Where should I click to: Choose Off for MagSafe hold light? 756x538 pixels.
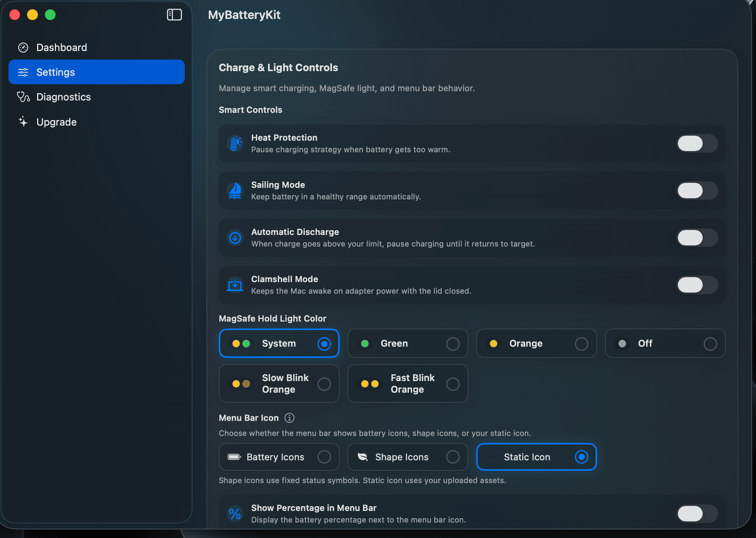[x=665, y=343]
